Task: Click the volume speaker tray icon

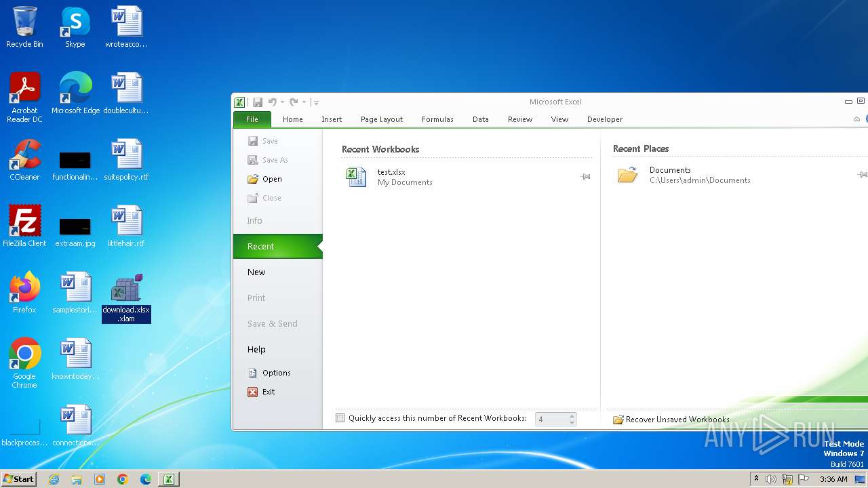Action: (x=771, y=479)
